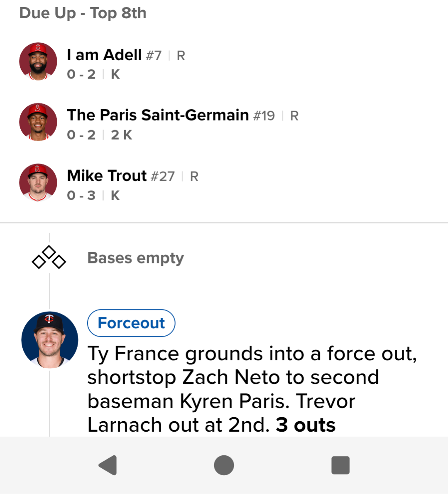This screenshot has width=448, height=494.
Task: Tap Mike Trout's player headshot
Action: tap(38, 182)
